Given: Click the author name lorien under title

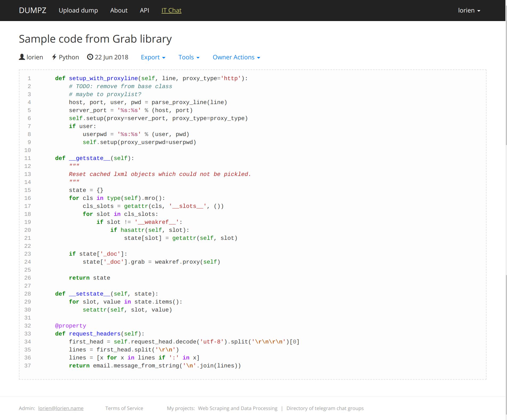Looking at the screenshot, I should [35, 57].
